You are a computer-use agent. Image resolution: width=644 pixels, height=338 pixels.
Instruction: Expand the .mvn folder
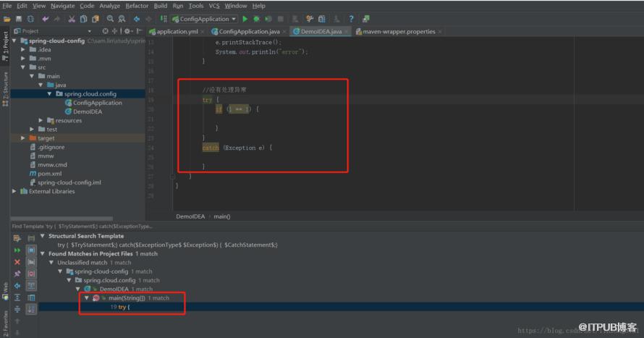coord(23,59)
